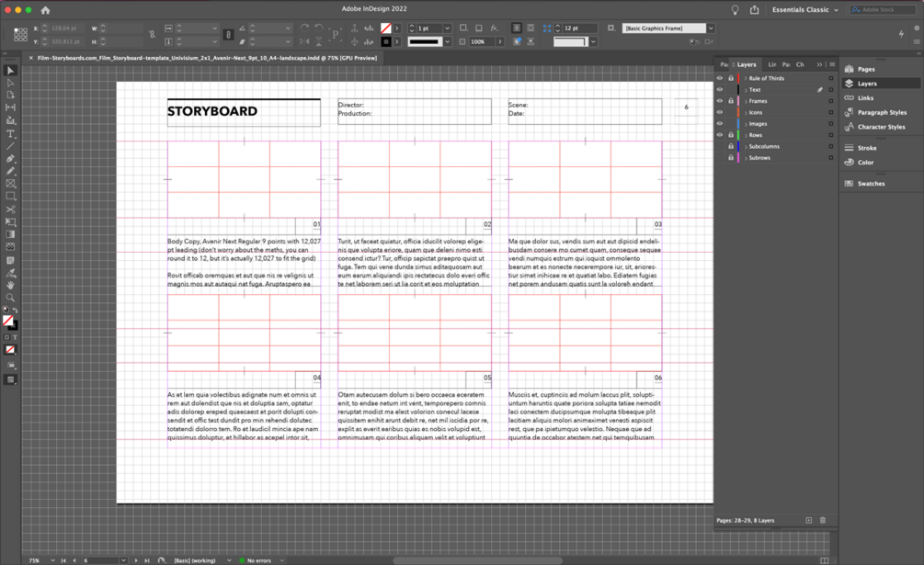Click the Home icon in title bar
This screenshot has height=565, width=924.
45,10
